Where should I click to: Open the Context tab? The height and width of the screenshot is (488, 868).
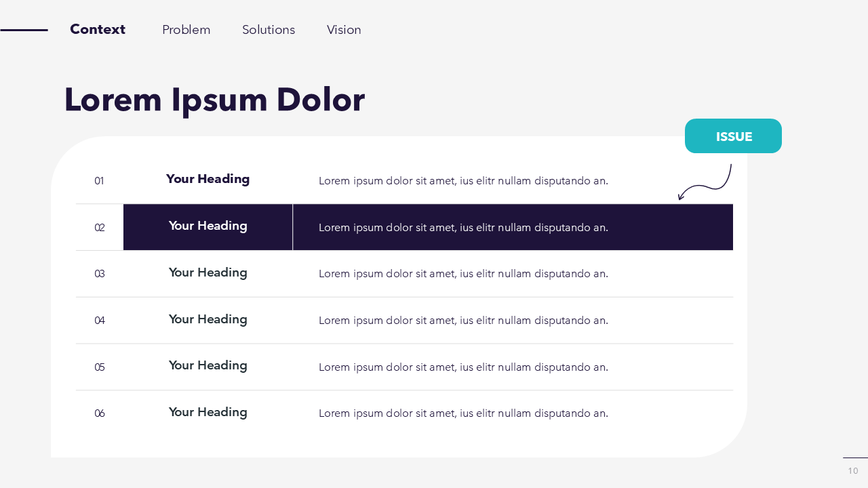[x=98, y=29]
